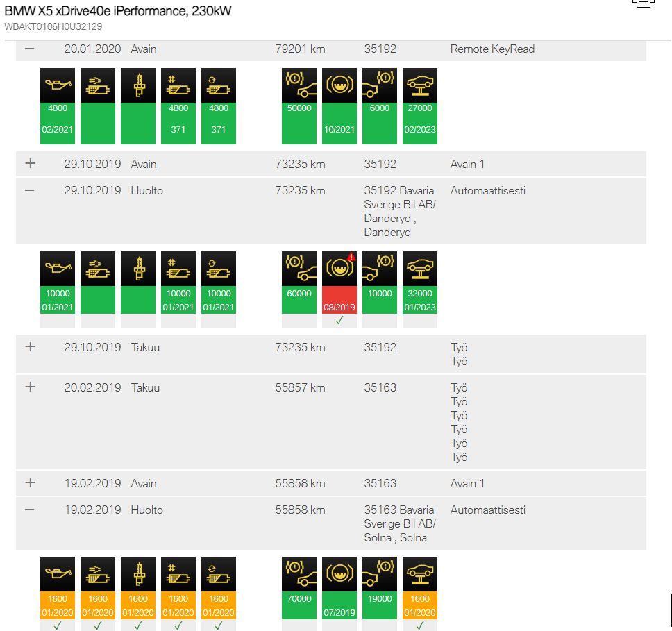
Task: Click '35163' code in 20.02.2019 row
Action: tap(380, 387)
